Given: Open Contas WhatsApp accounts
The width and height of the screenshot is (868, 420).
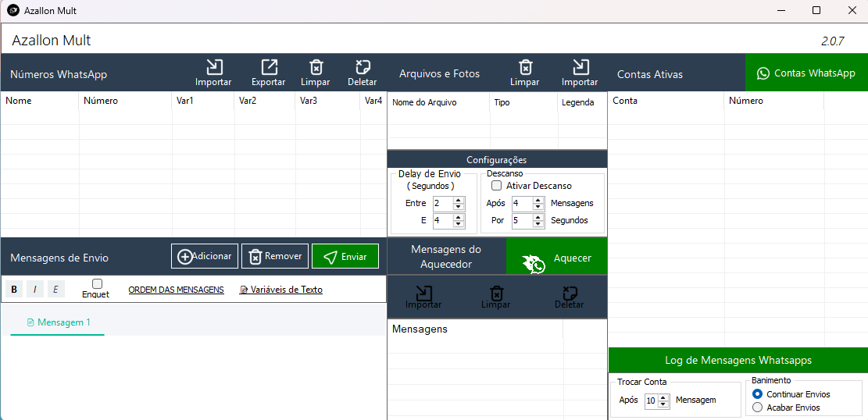Looking at the screenshot, I should pyautogui.click(x=806, y=73).
